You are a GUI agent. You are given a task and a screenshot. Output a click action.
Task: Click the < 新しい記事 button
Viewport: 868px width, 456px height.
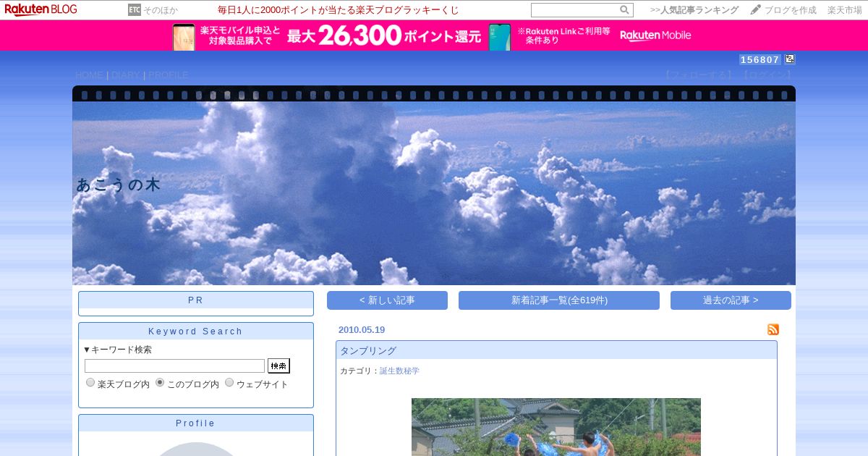coord(387,300)
